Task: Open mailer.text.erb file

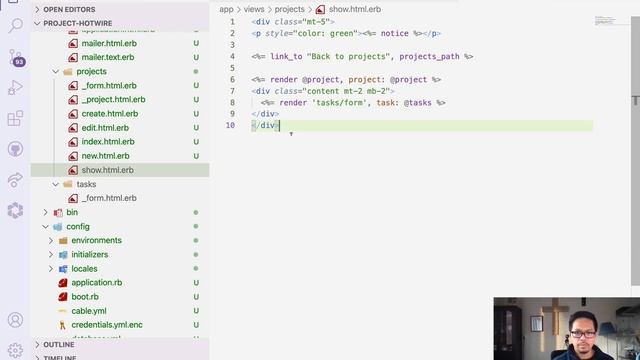Action: [108, 57]
